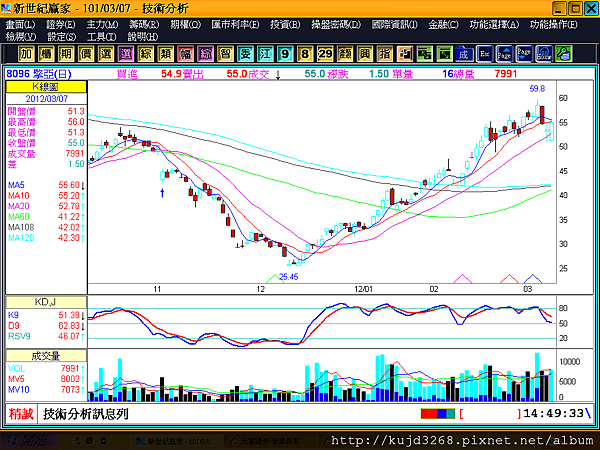The width and height of the screenshot is (600, 450).
Task: Open the 期權(O) menu
Action: [185, 25]
